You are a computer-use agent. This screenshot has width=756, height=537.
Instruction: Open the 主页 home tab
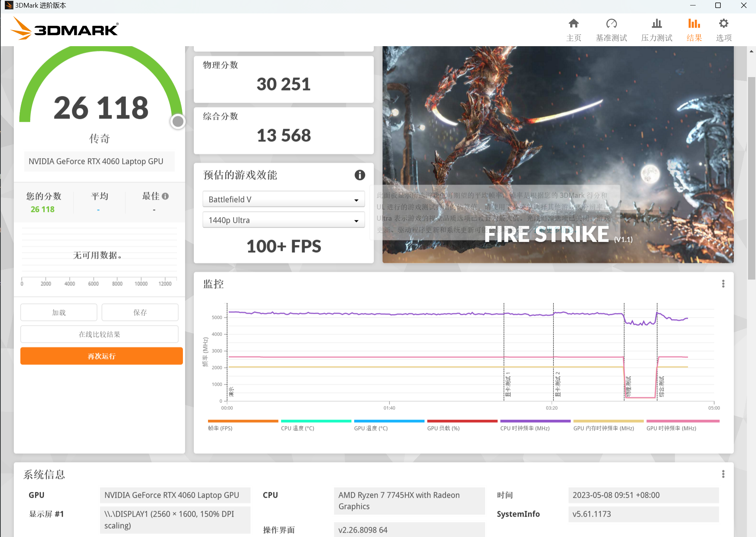coord(573,30)
